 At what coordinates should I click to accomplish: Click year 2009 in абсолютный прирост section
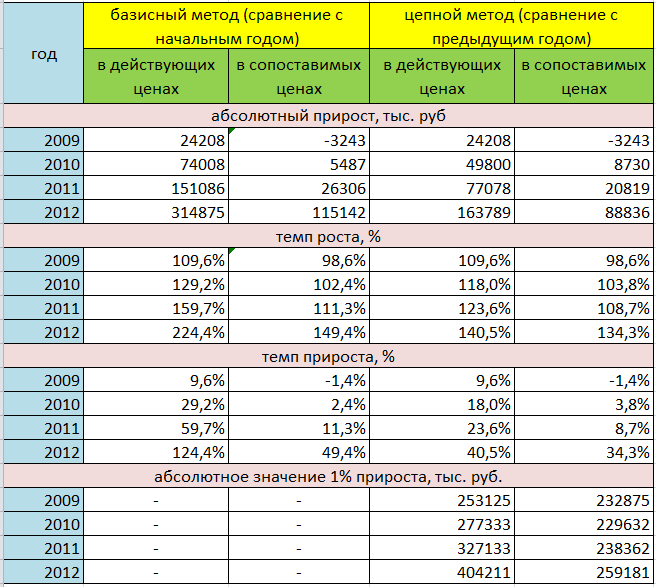pos(44,140)
